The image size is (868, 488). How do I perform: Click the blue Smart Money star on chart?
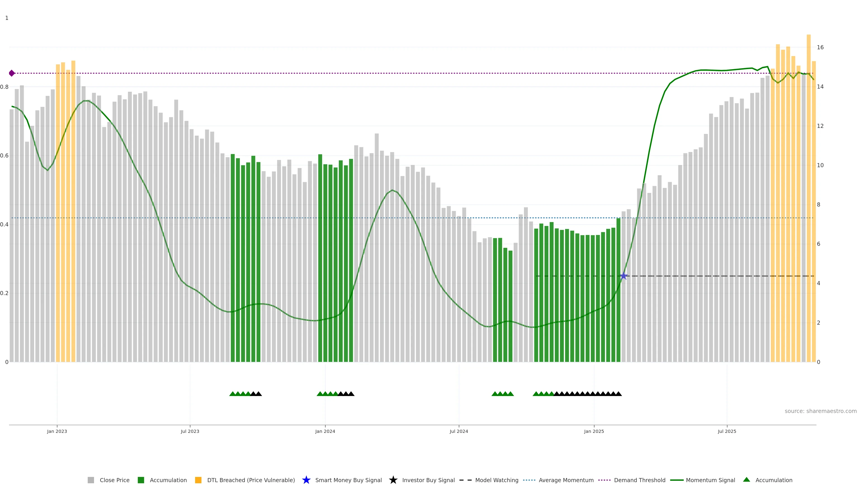point(623,276)
